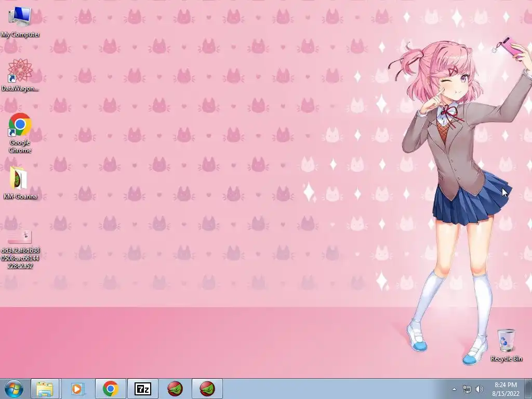This screenshot has width=532, height=399.
Task: Open Google Chrome from the taskbar
Action: point(111,389)
